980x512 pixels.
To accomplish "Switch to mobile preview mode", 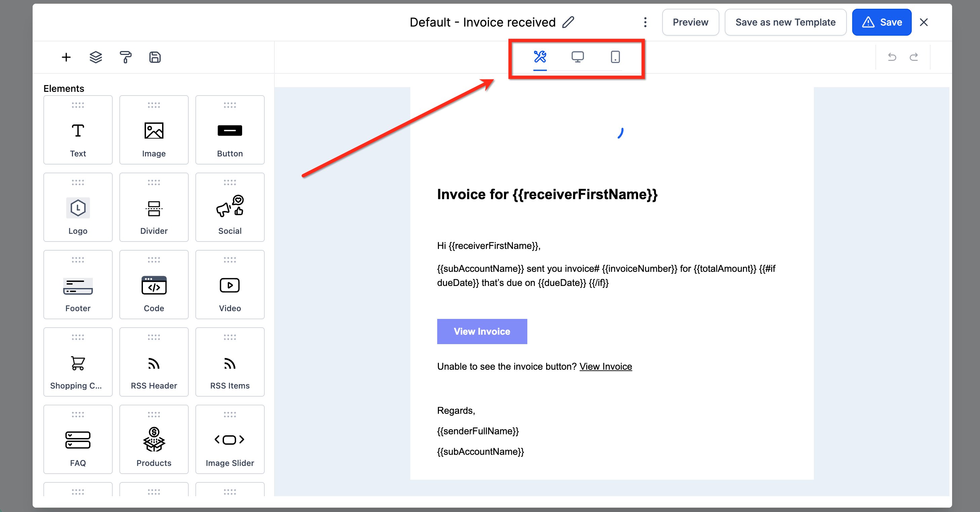I will (x=615, y=57).
